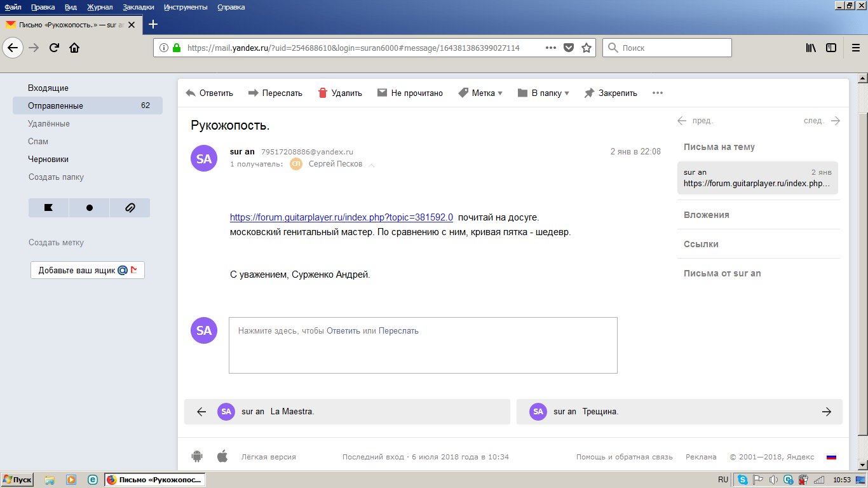Open the Входящие folder
Screen dimensions: 868x488
pyautogui.click(x=48, y=88)
